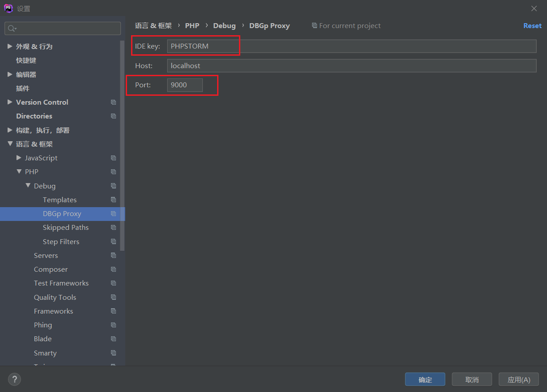Viewport: 547px width, 392px height.
Task: Confirm settings with the 确定 button
Action: click(425, 380)
